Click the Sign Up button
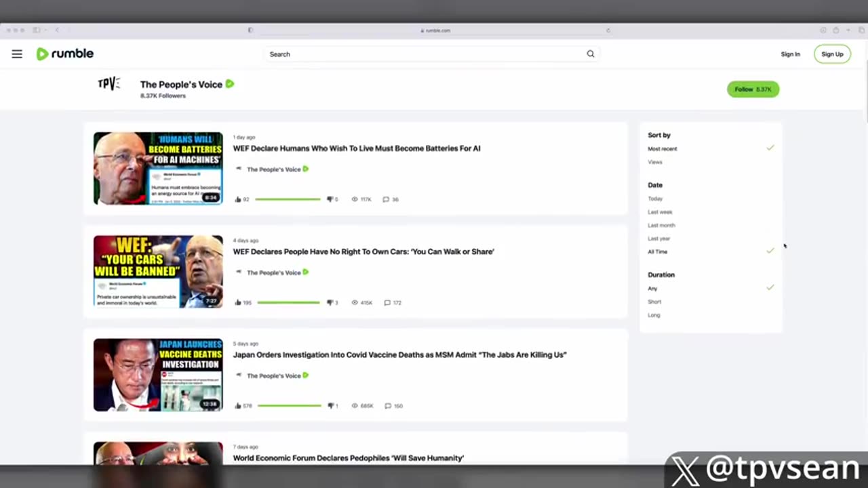 tap(832, 54)
